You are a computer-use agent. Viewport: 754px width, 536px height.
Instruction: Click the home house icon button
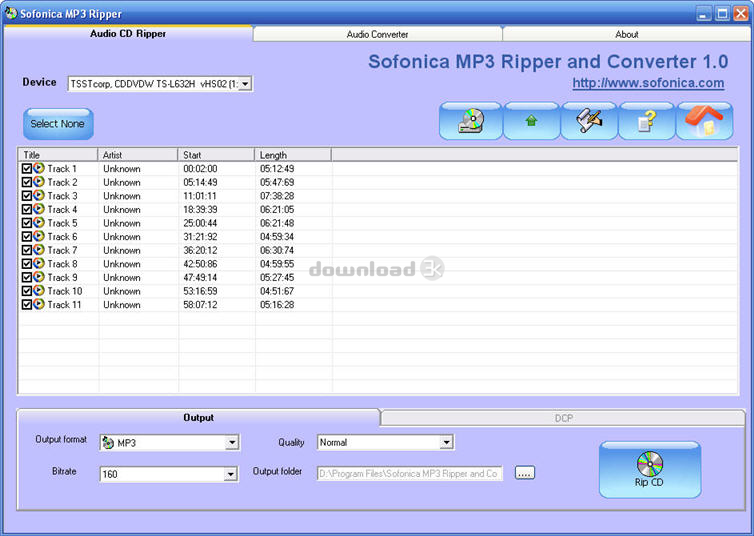click(x=704, y=121)
